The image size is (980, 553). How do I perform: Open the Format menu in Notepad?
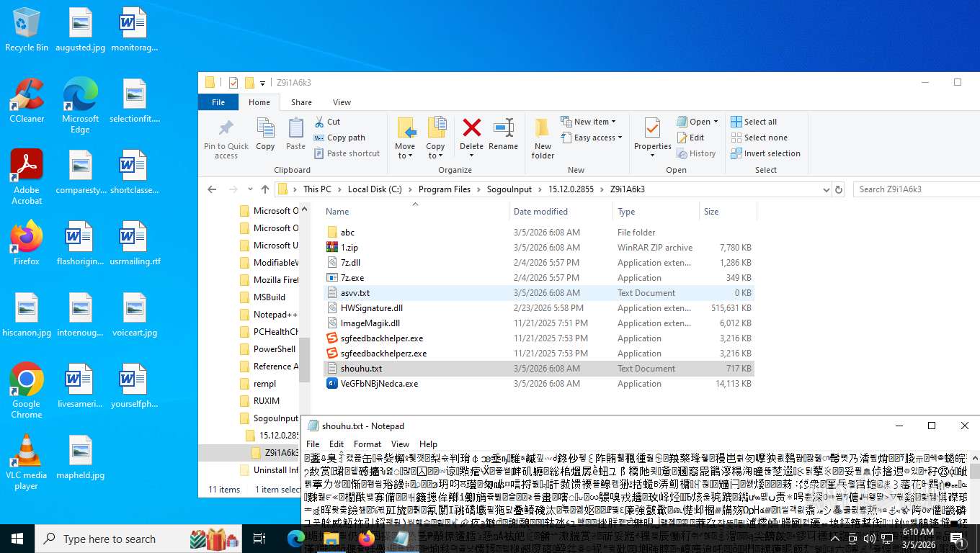tap(367, 444)
